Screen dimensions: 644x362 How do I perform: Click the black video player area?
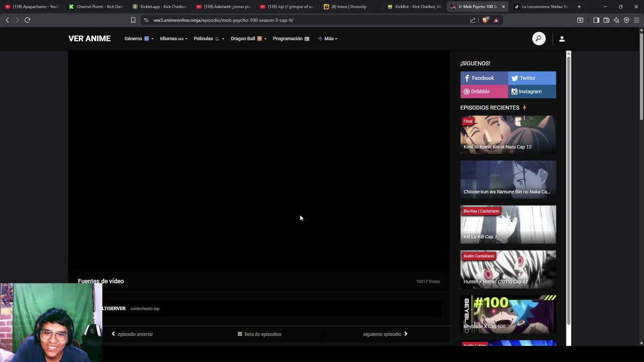click(259, 161)
